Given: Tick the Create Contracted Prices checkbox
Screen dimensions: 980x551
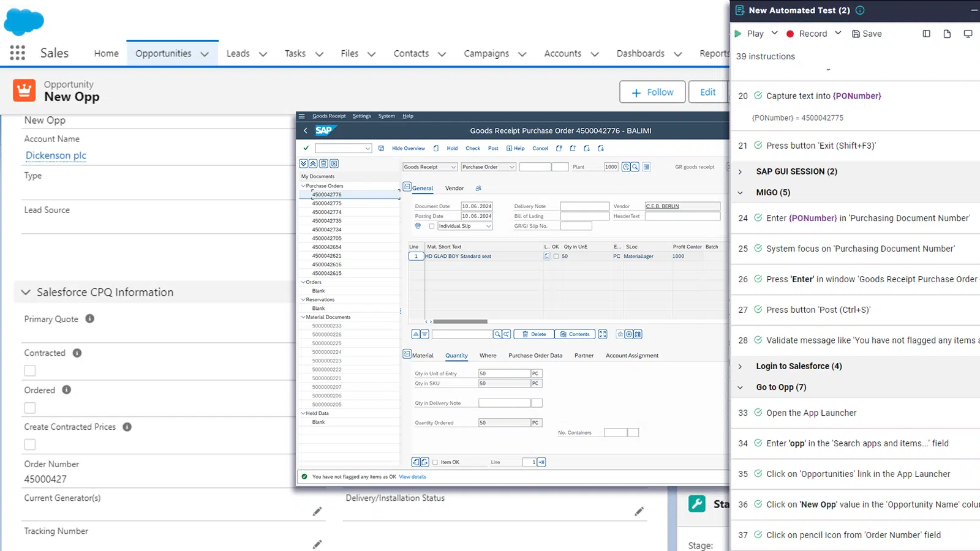Looking at the screenshot, I should (30, 444).
